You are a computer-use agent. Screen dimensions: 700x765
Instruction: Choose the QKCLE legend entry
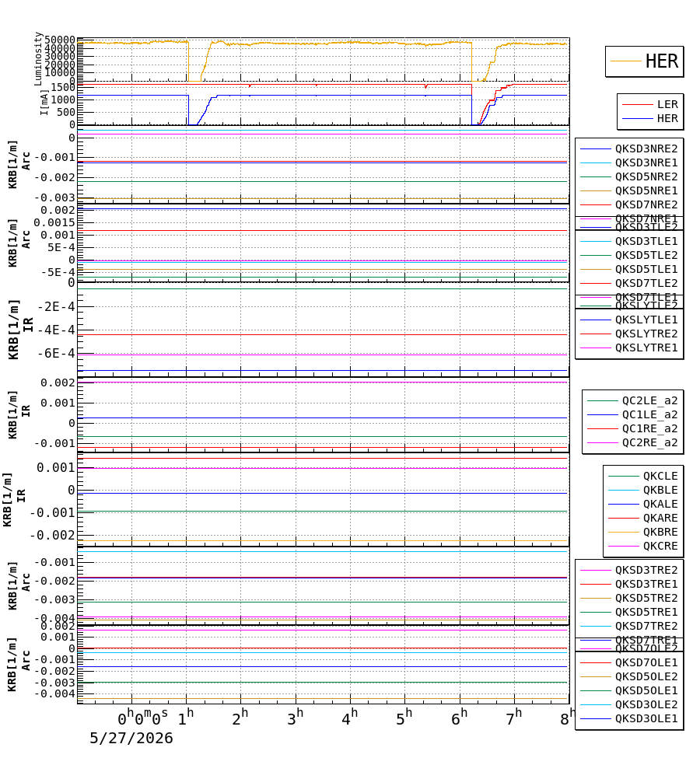[660, 476]
